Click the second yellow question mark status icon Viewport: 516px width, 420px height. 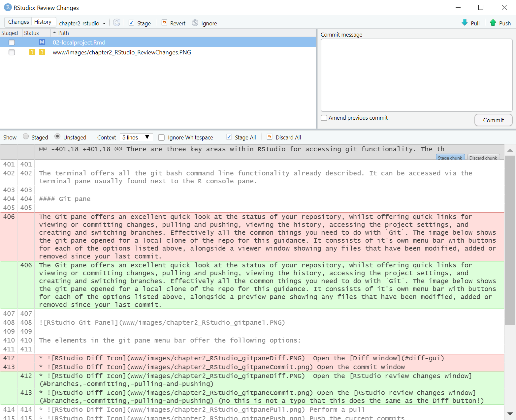42,52
